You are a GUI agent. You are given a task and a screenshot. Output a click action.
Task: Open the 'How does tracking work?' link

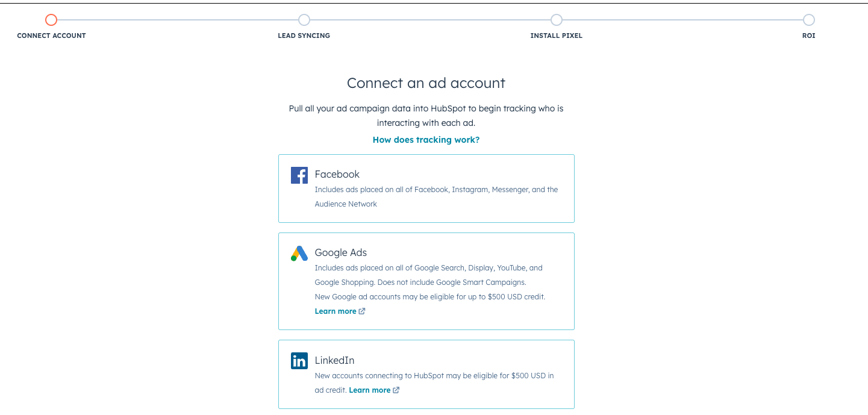(426, 140)
